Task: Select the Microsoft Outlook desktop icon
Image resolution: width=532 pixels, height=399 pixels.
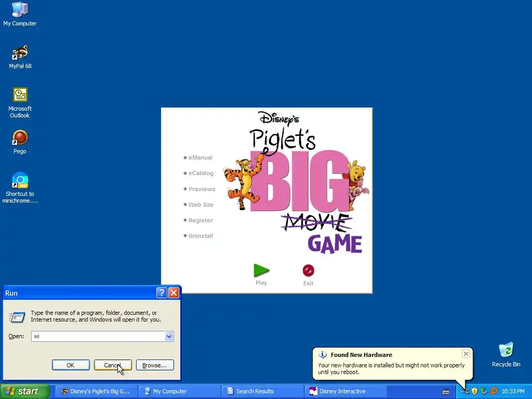Action: click(20, 102)
